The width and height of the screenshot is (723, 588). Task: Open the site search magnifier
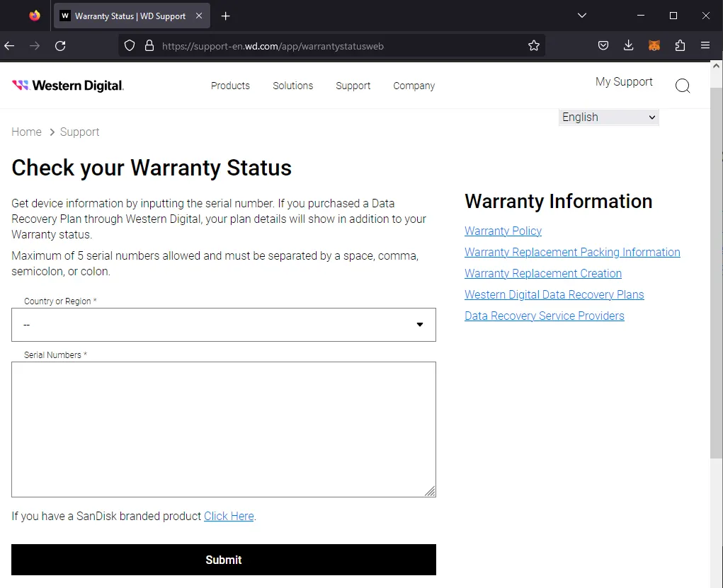(x=683, y=86)
